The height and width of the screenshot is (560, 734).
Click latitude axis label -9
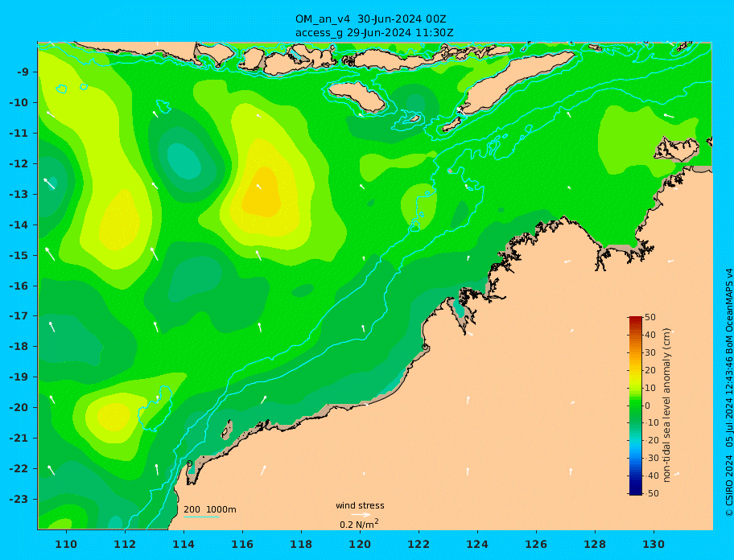coord(23,72)
